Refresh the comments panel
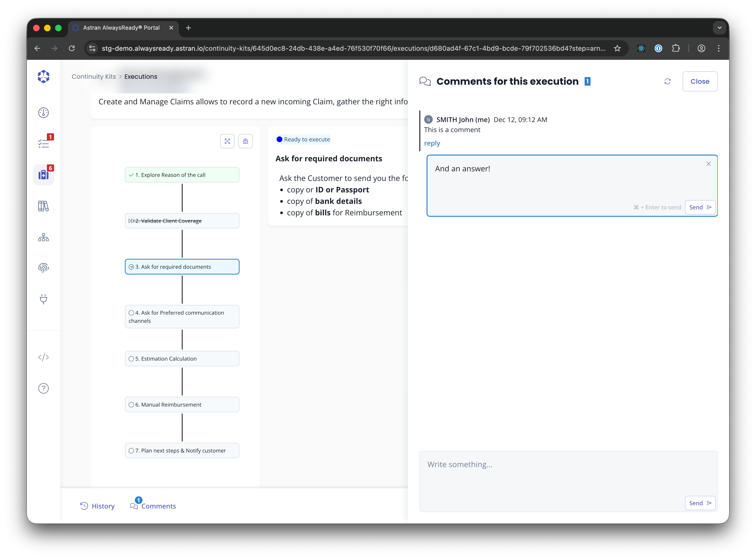The width and height of the screenshot is (756, 559). [667, 82]
